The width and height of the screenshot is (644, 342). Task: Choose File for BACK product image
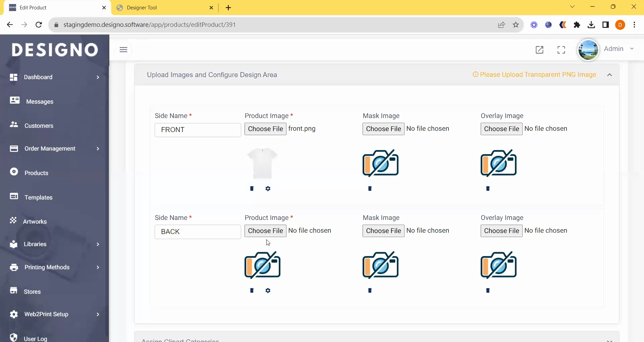(x=265, y=231)
